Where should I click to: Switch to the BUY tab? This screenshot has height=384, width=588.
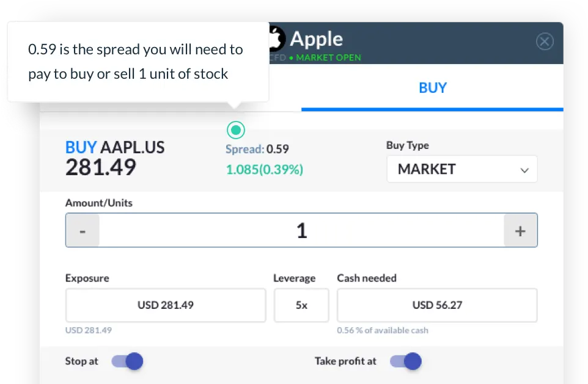tap(433, 88)
